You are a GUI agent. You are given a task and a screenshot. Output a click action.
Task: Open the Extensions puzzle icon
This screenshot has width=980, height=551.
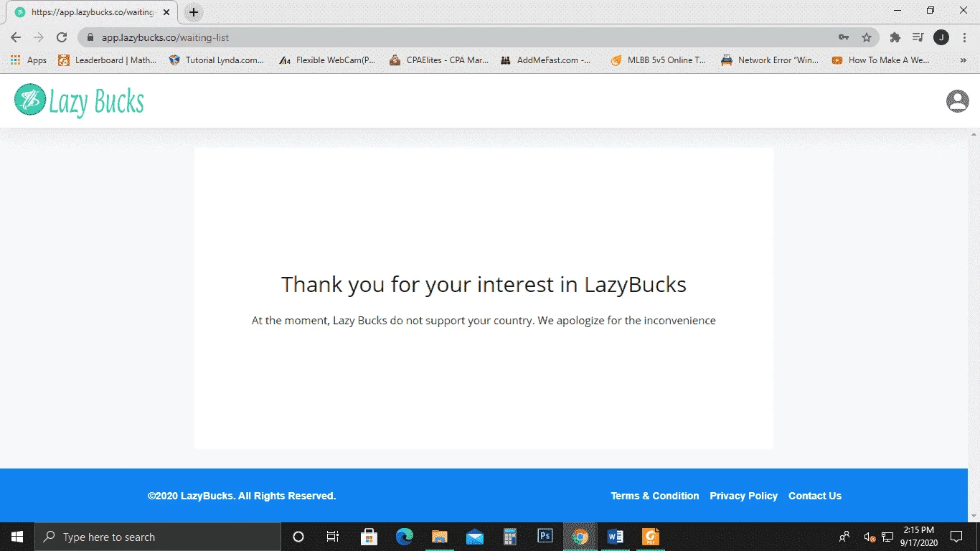tap(895, 37)
